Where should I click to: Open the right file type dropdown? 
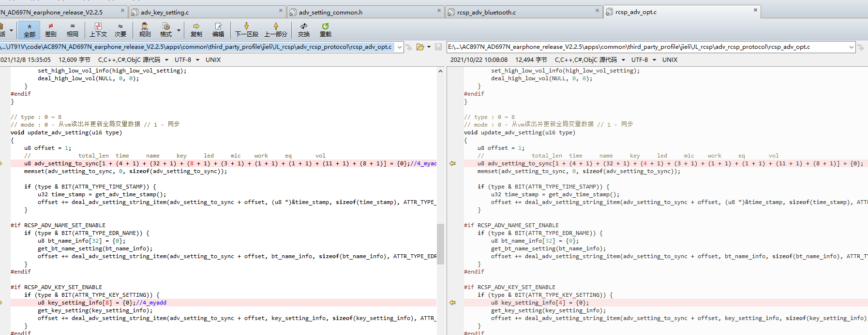coord(623,60)
